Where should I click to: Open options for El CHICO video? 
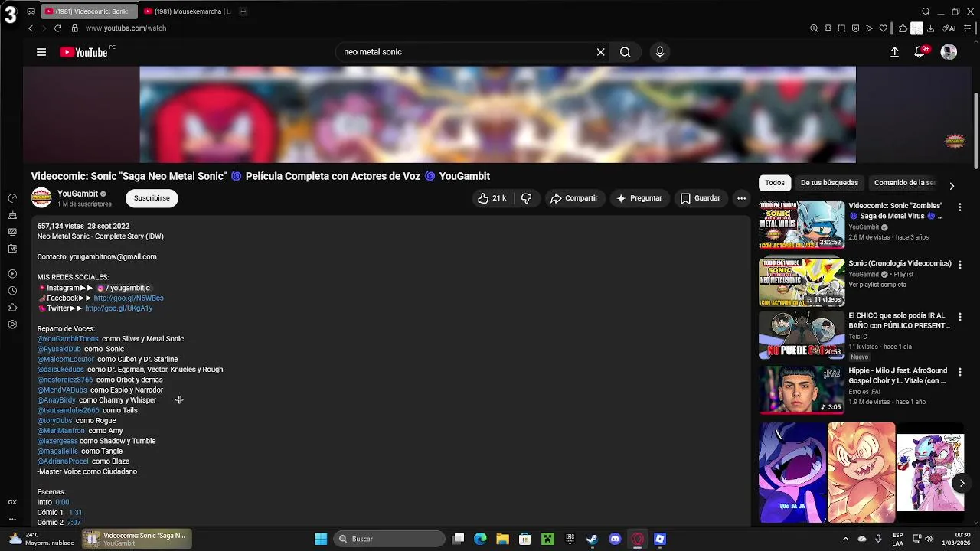pos(959,317)
